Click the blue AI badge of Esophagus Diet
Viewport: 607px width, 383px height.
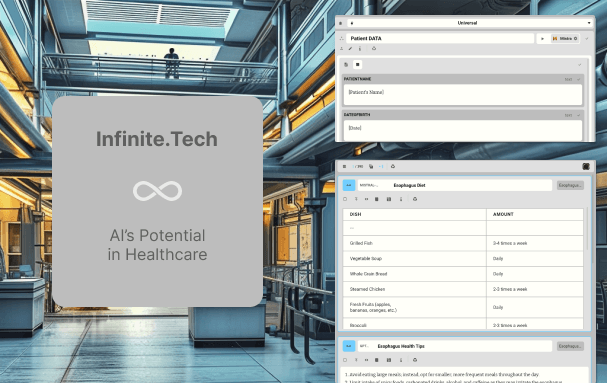coord(349,185)
